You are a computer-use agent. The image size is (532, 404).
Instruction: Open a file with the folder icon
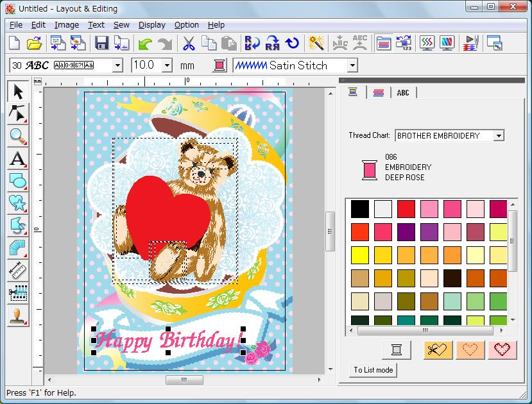coord(34,43)
